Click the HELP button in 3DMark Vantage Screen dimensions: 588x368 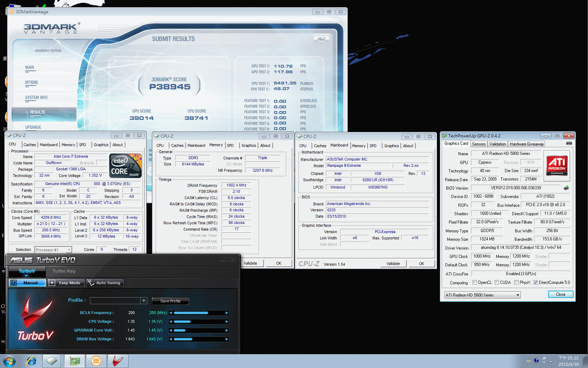click(321, 39)
